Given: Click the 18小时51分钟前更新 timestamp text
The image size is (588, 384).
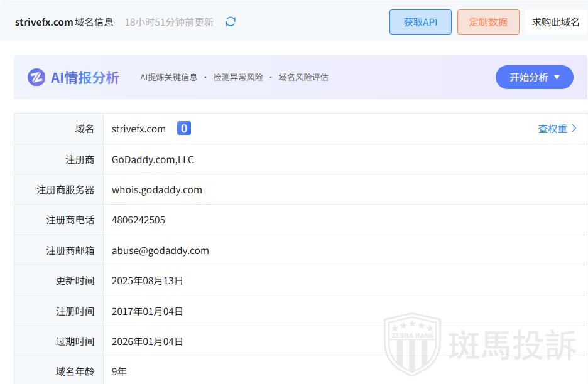Looking at the screenshot, I should pos(169,22).
